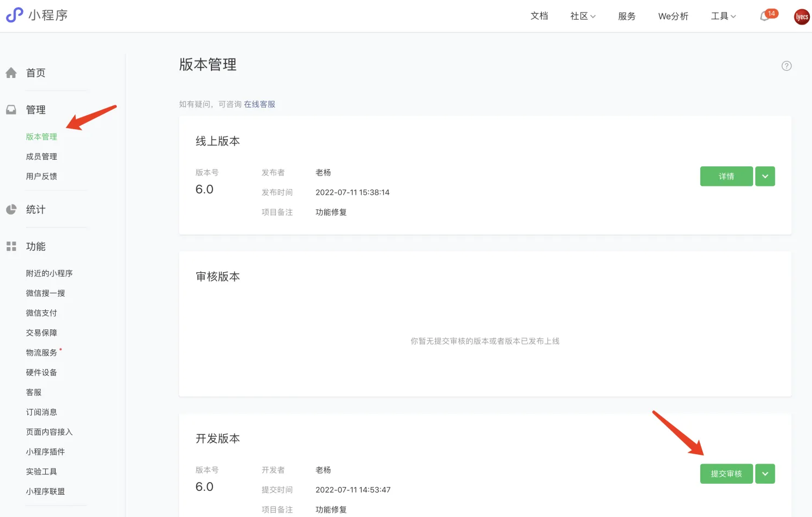
Task: Click the 小程序 logo icon
Action: point(15,15)
